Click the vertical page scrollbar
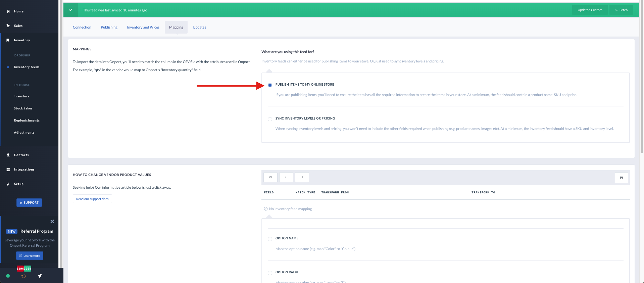Image resolution: width=644 pixels, height=283 pixels. [x=642, y=77]
